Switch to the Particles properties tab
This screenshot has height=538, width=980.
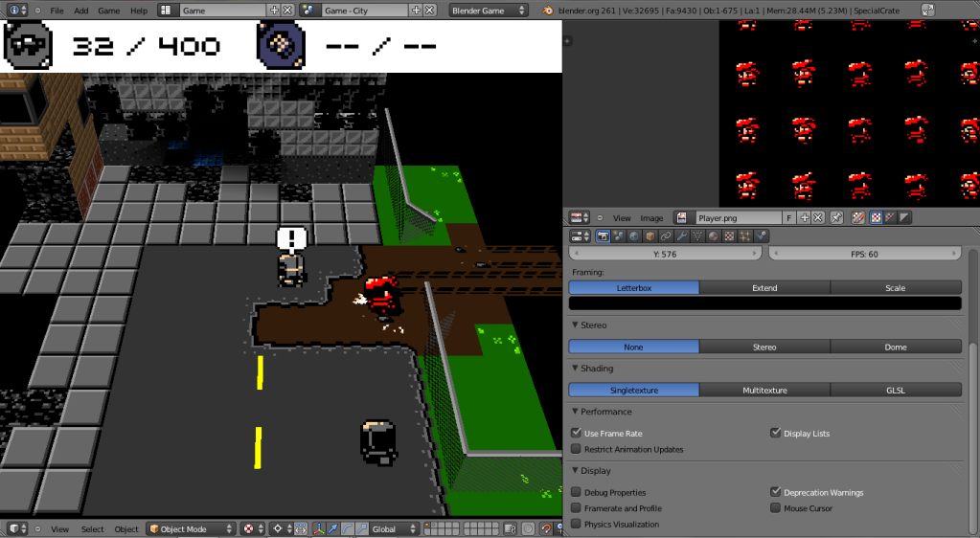[x=745, y=235]
